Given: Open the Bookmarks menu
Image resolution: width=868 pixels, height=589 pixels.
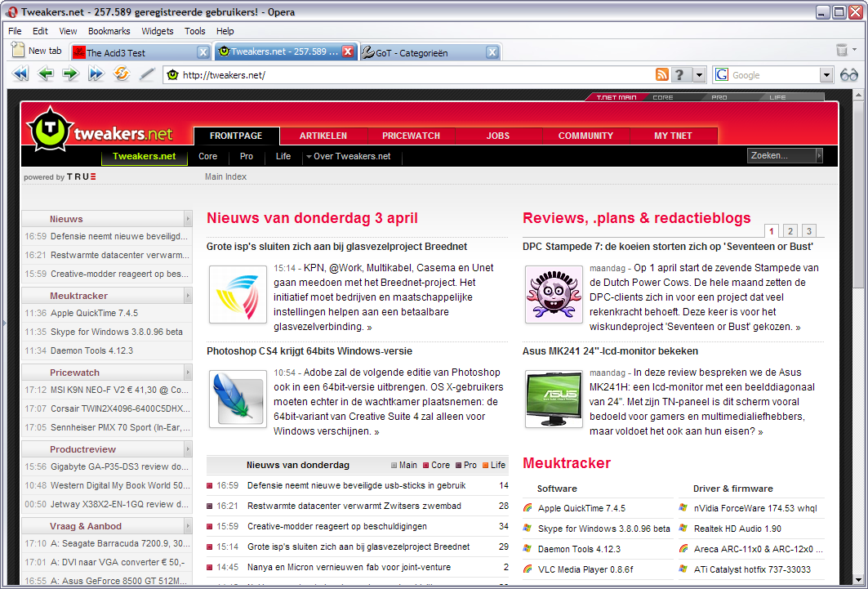Looking at the screenshot, I should tap(109, 31).
